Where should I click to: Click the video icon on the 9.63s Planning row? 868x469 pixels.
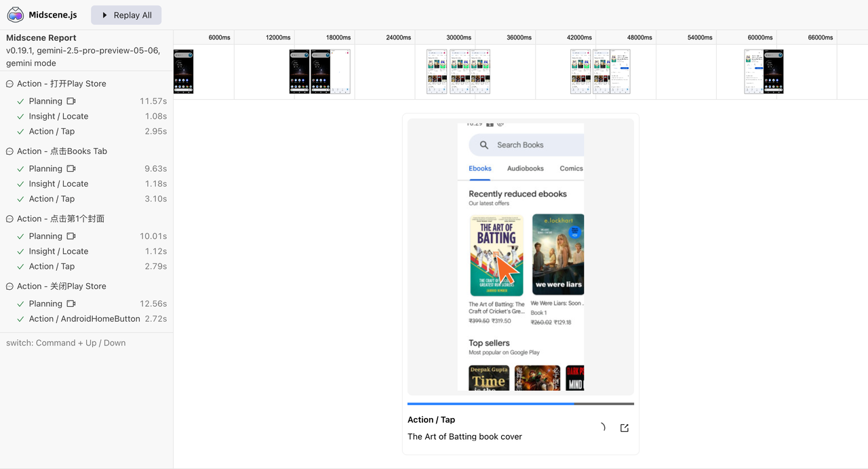tap(71, 169)
